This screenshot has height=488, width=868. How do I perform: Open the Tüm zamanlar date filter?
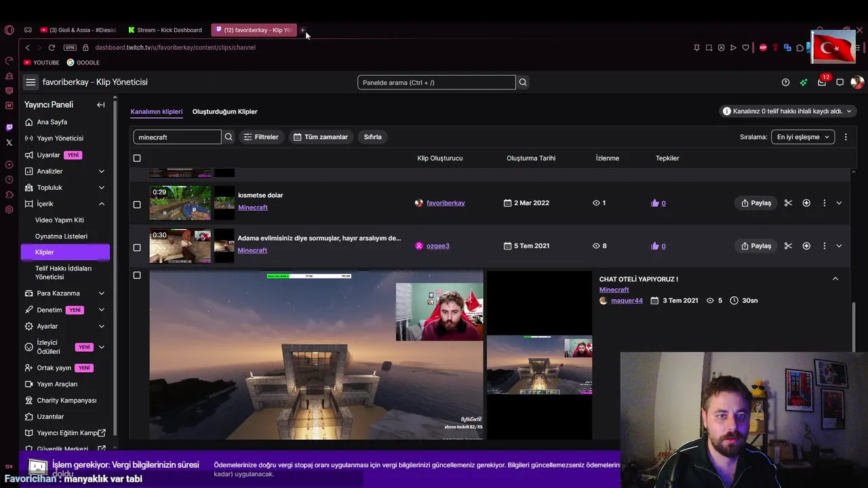(x=321, y=137)
